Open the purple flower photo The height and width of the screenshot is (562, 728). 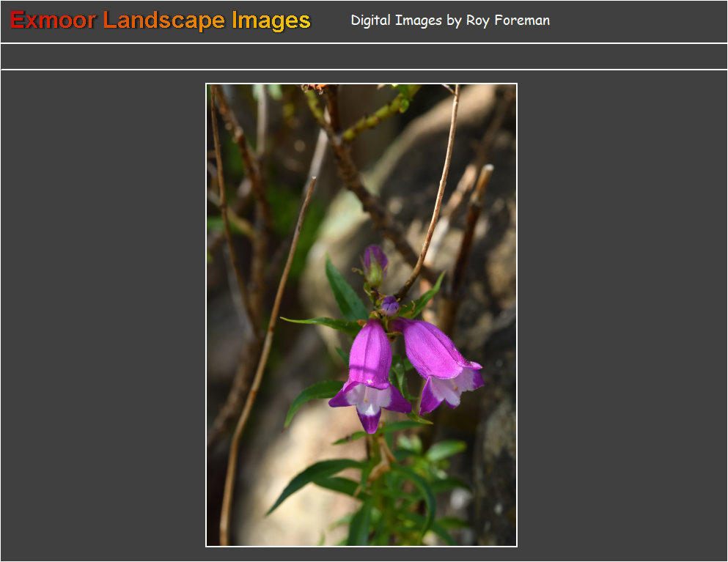361,315
